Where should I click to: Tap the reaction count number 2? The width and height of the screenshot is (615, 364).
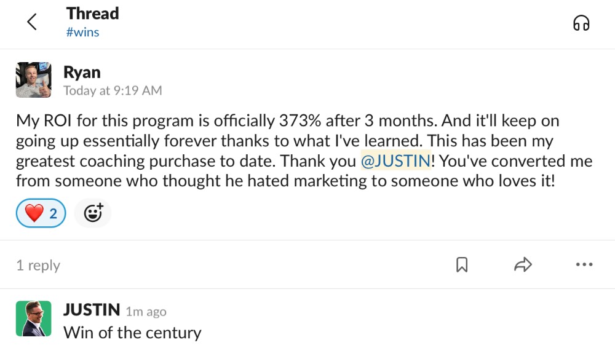53,214
